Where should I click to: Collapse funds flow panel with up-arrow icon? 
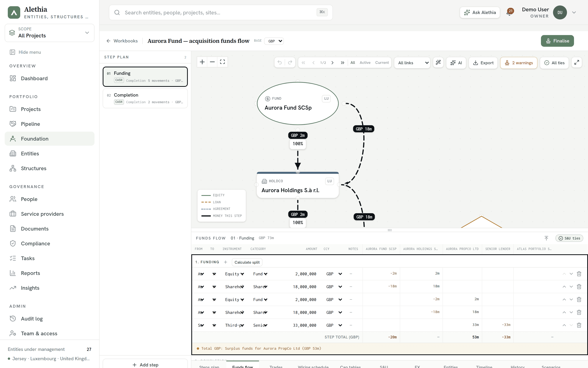546,238
